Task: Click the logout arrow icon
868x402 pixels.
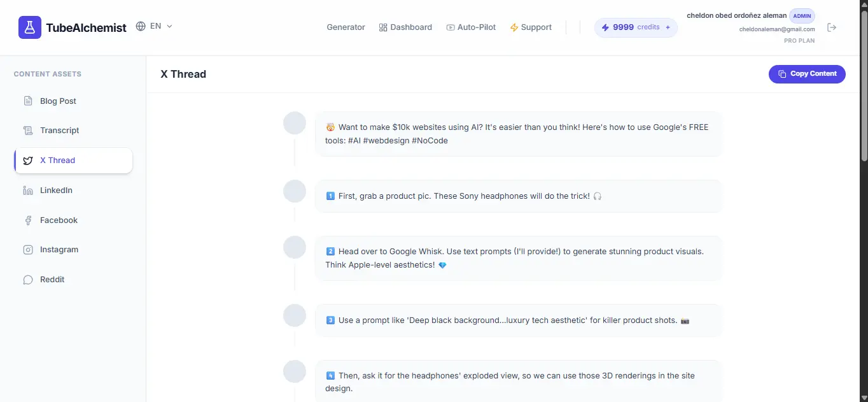Action: (832, 27)
